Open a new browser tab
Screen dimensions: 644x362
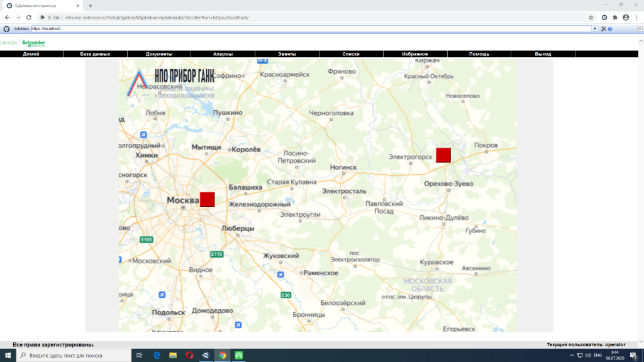(91, 5)
